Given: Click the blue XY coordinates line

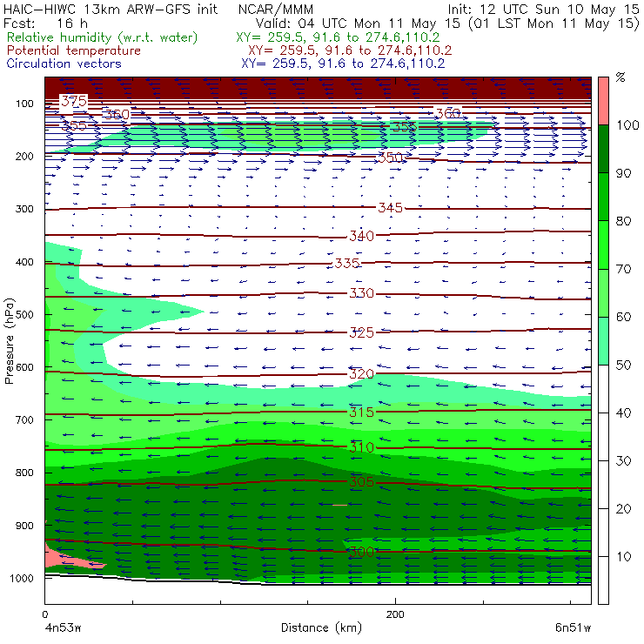Looking at the screenshot, I should [x=343, y=64].
